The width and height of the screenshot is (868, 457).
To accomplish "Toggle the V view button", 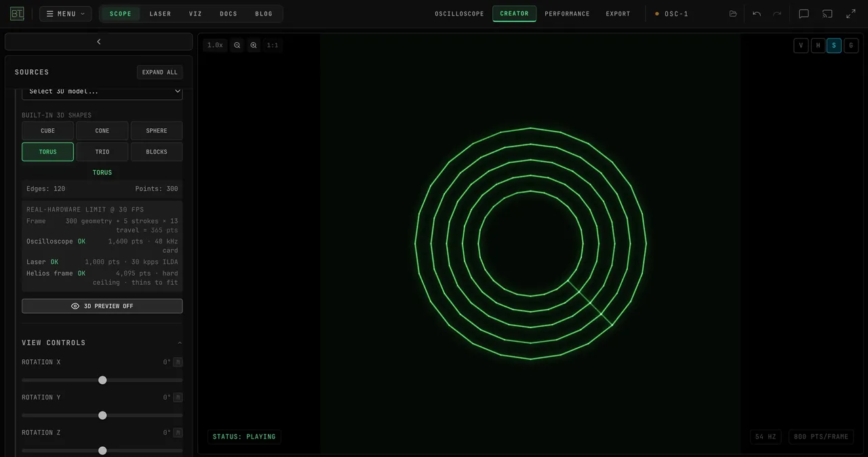I will coord(802,45).
